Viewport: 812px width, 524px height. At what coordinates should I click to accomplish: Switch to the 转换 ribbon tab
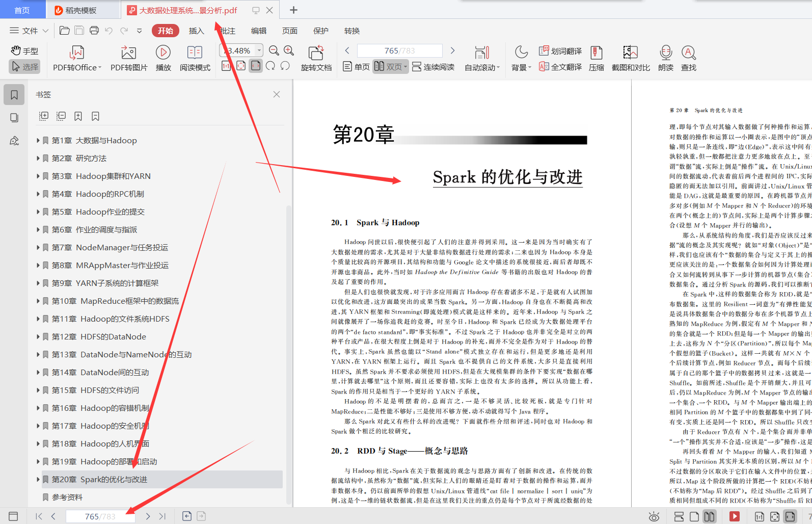(352, 31)
